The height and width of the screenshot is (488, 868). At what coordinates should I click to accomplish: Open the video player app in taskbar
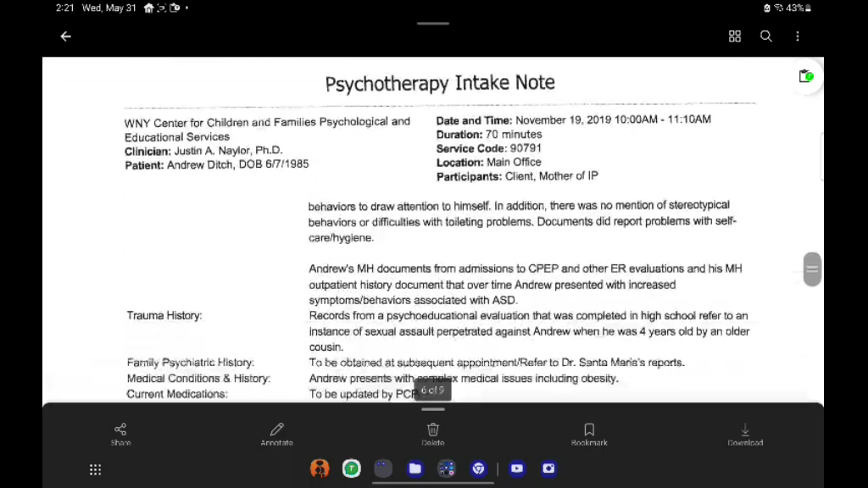[x=517, y=469]
